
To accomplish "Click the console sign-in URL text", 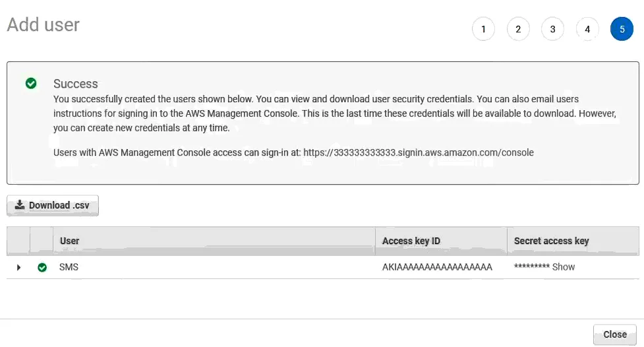I will [419, 152].
